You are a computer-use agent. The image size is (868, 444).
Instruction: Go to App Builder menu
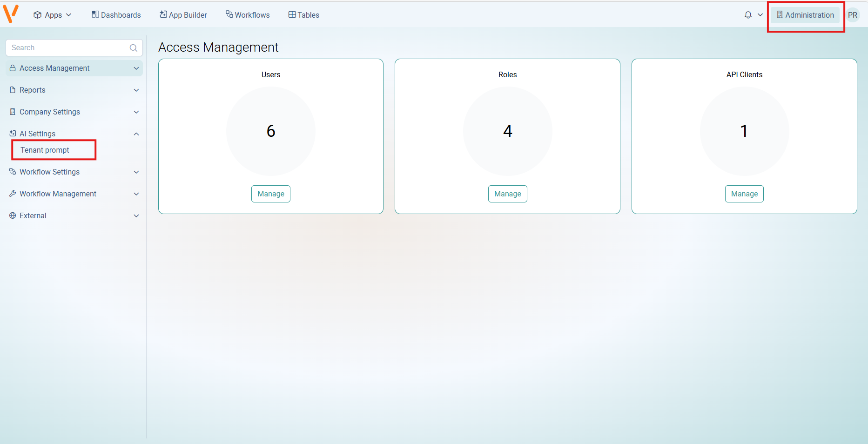click(183, 15)
